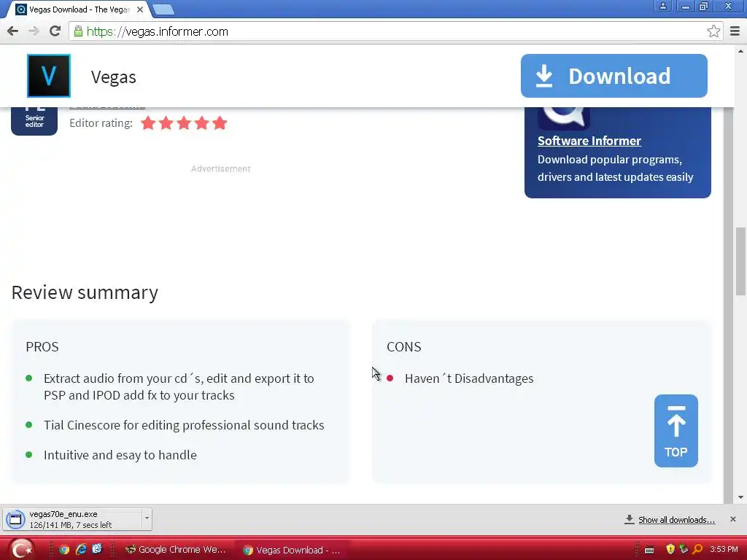Click 'Intuitive and esay to handle' text
The image size is (747, 560).
120,455
